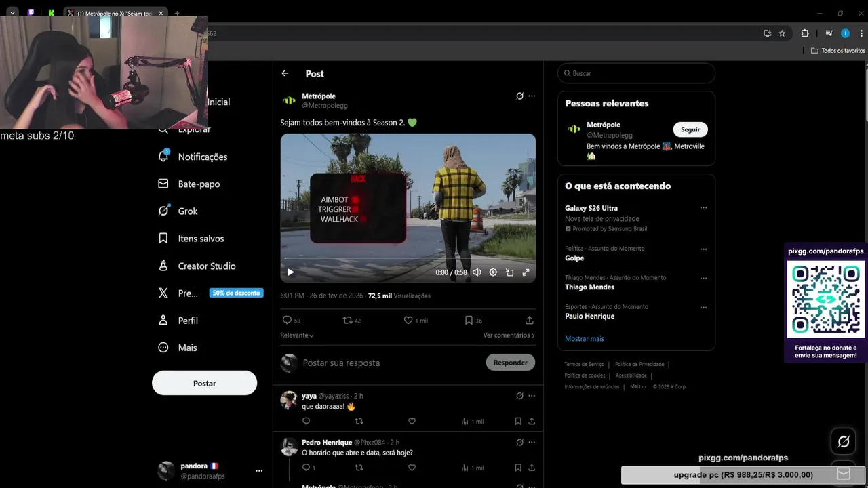Open yaya's profile avatar
868x488 pixels.
point(289,400)
